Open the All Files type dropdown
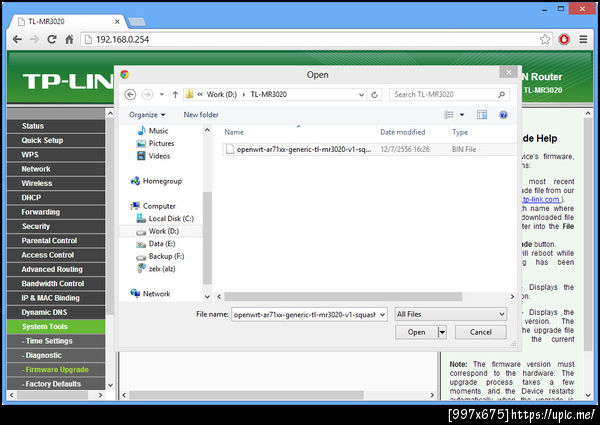Screen dimensions: 600x425 (x=450, y=314)
